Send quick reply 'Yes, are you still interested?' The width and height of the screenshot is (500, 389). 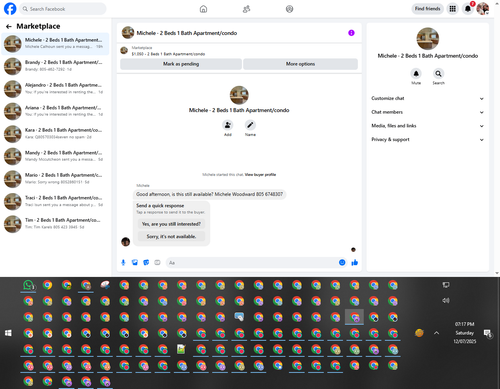point(171,224)
